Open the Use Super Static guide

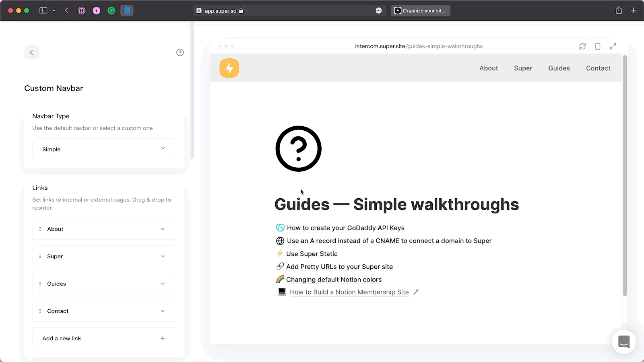(x=312, y=254)
